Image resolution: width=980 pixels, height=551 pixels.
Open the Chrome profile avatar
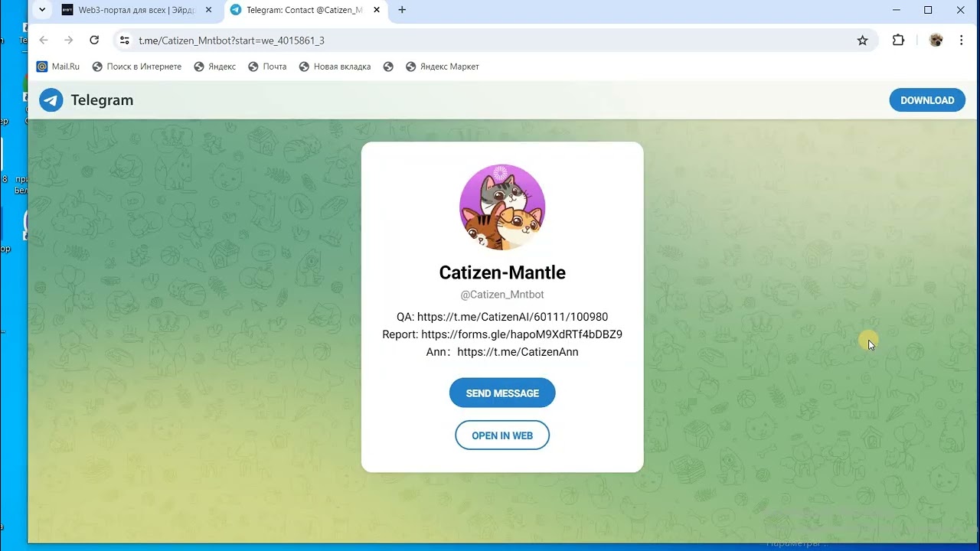(x=936, y=41)
